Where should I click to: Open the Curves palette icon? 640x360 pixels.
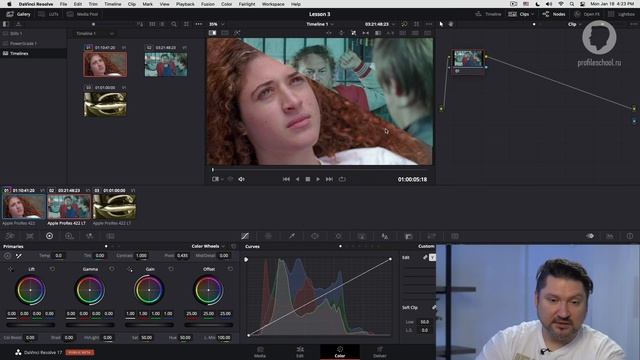coord(245,236)
